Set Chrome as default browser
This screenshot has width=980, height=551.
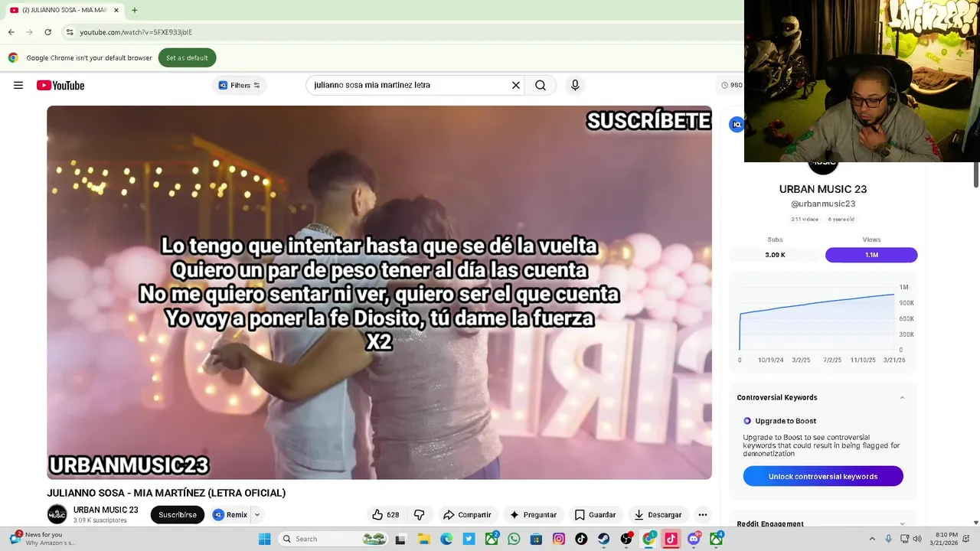pyautogui.click(x=187, y=57)
